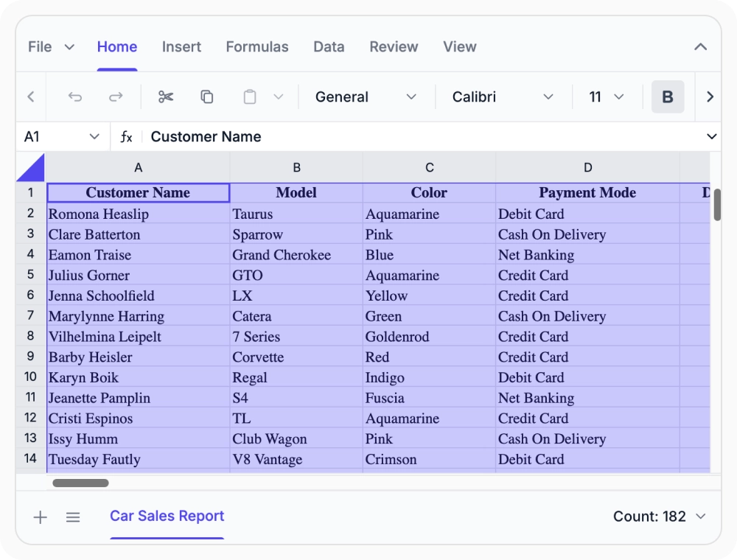Select the Payment Mode header cell
The height and width of the screenshot is (560, 737).
[x=587, y=192]
